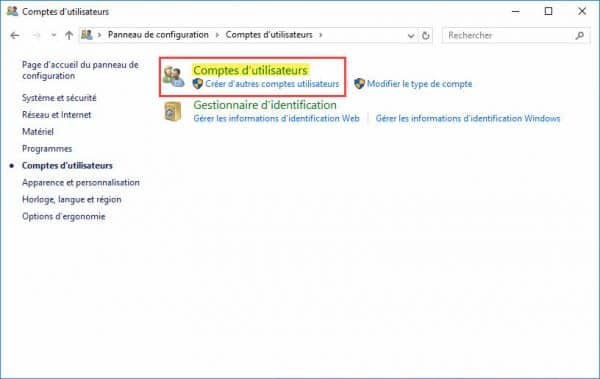This screenshot has width=600, height=379.
Task: Open Page d'accueil du panneau de configuration
Action: (80, 70)
